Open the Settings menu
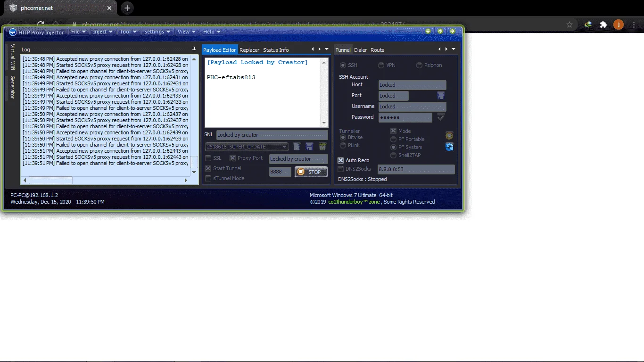The height and width of the screenshot is (362, 644). coord(157,32)
